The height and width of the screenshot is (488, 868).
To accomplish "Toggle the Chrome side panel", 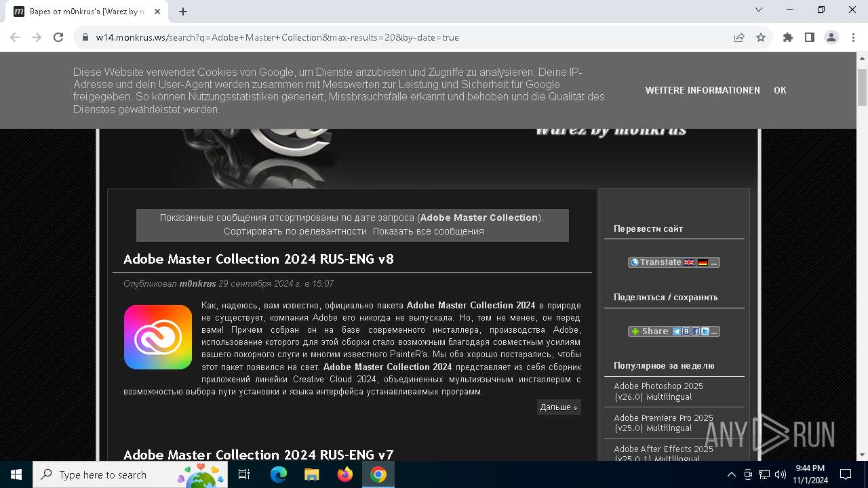I will pos(810,38).
